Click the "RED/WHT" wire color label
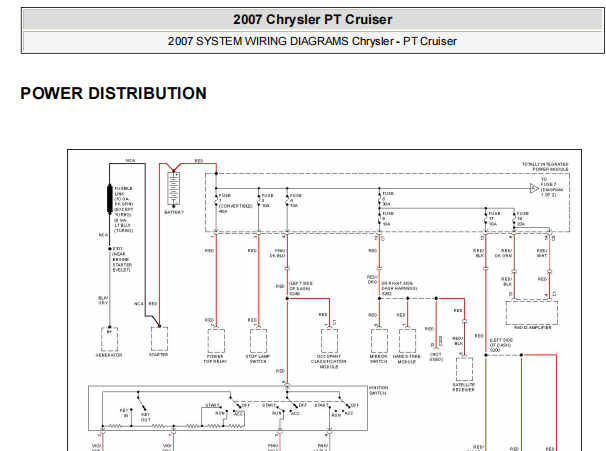 [x=542, y=253]
